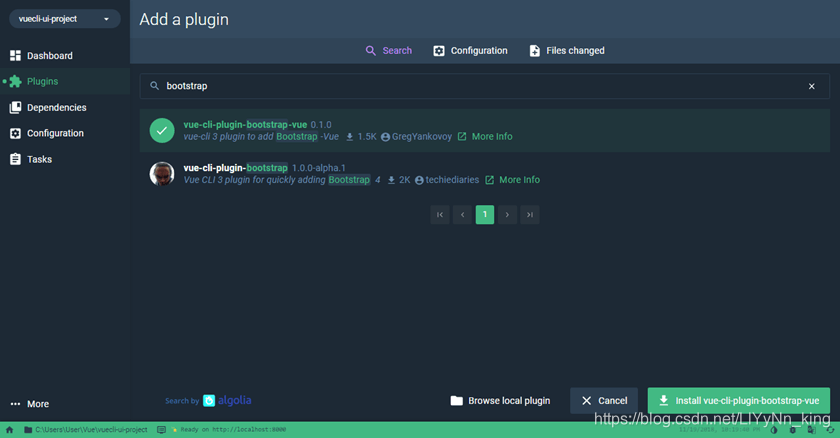Open Tasks in the sidebar

tap(65, 159)
